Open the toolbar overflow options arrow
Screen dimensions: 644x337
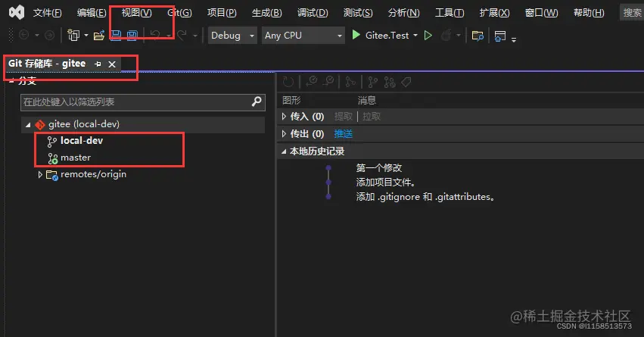point(514,39)
